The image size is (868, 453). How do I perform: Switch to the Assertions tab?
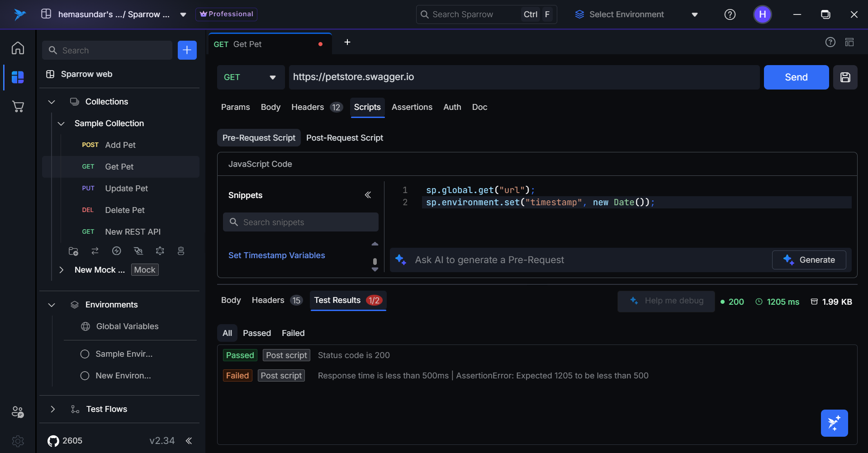[412, 107]
